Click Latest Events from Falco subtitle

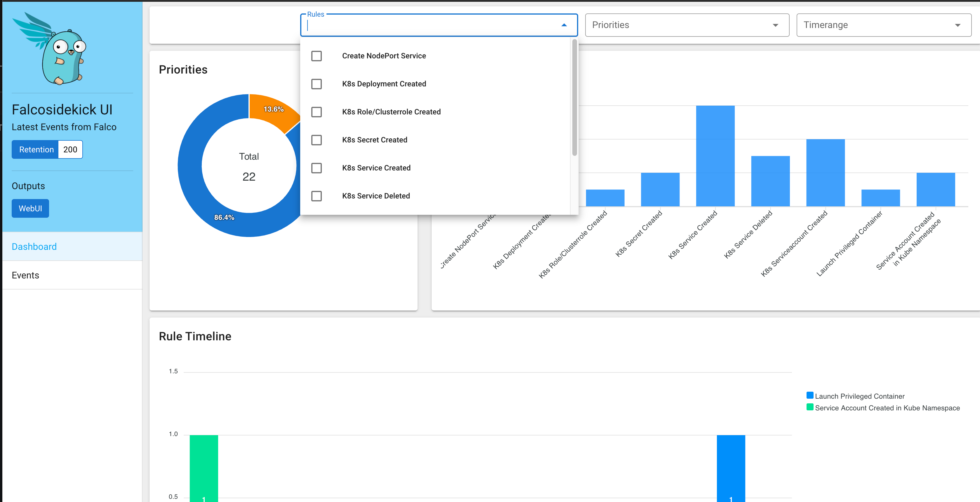point(64,127)
